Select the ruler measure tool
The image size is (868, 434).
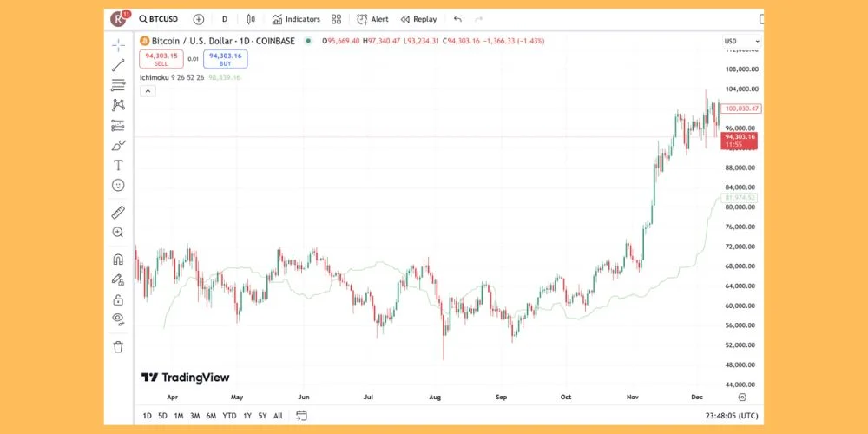(x=118, y=212)
